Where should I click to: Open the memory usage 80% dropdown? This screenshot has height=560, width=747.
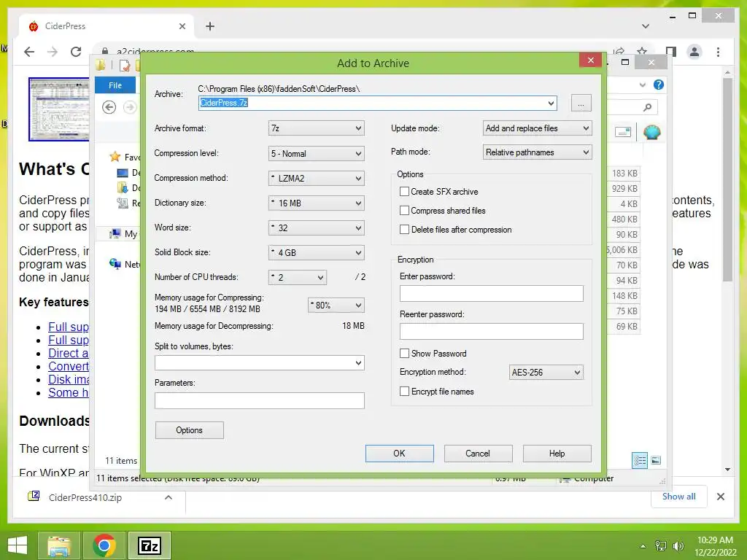(x=336, y=306)
